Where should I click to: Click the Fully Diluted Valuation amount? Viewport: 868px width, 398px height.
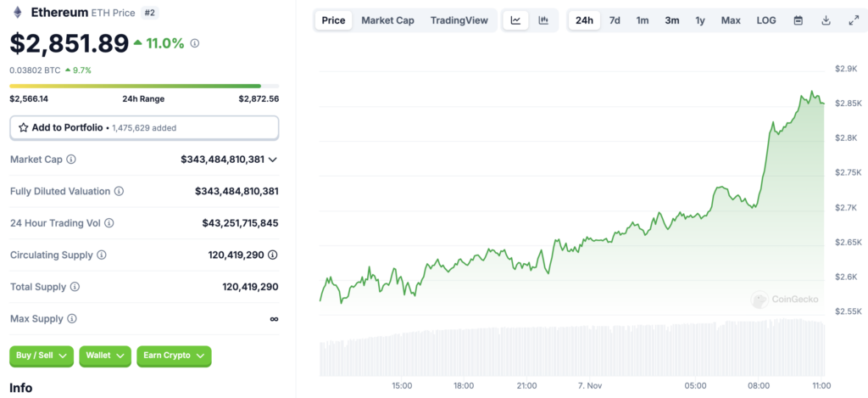pos(237,191)
